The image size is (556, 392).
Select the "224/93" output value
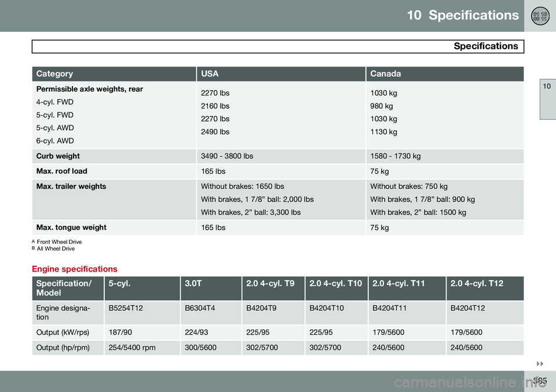[196, 332]
